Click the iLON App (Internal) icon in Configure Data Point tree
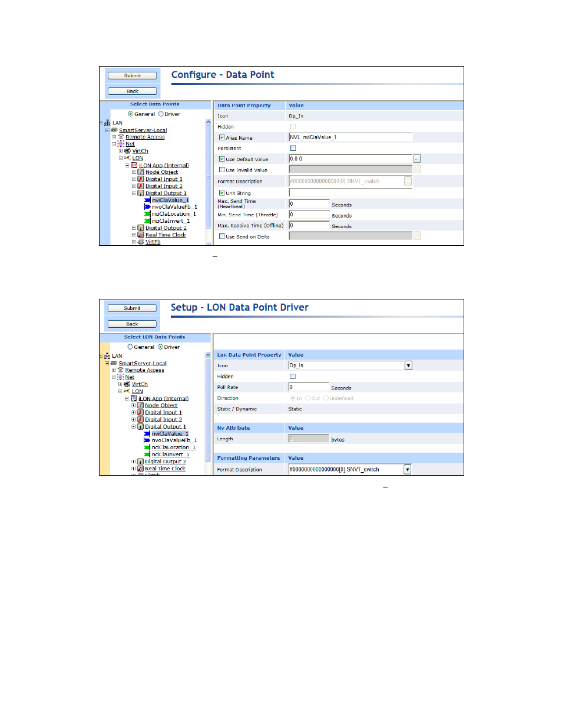 point(134,165)
